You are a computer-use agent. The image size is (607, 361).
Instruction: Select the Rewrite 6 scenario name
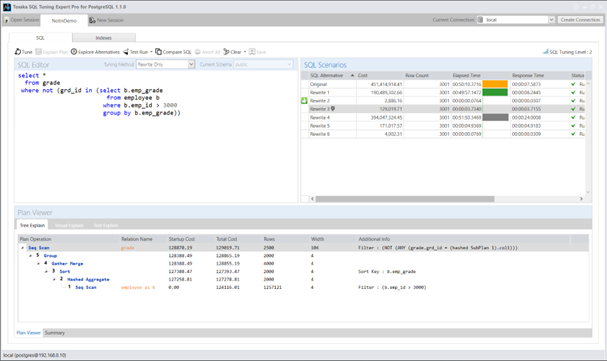tap(320, 134)
